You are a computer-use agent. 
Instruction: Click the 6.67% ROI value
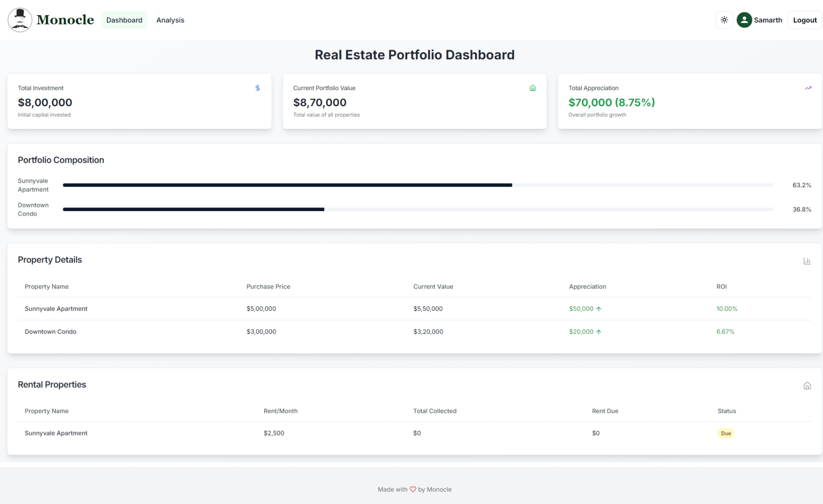(725, 332)
